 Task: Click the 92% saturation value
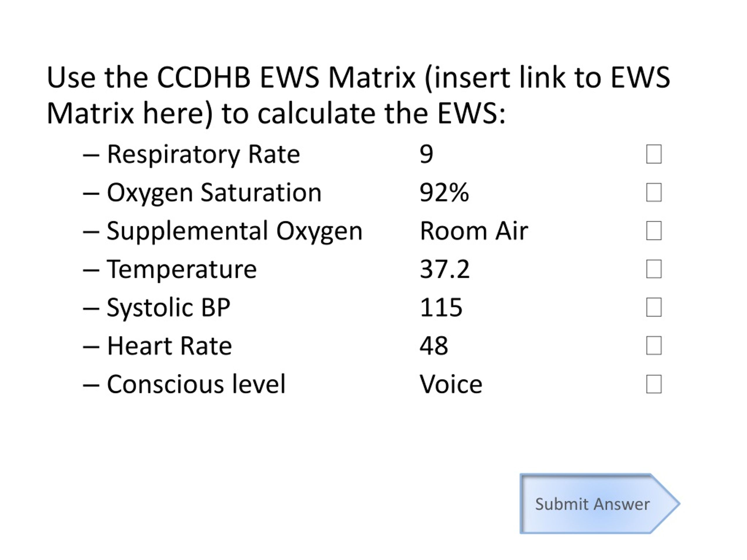click(x=444, y=193)
